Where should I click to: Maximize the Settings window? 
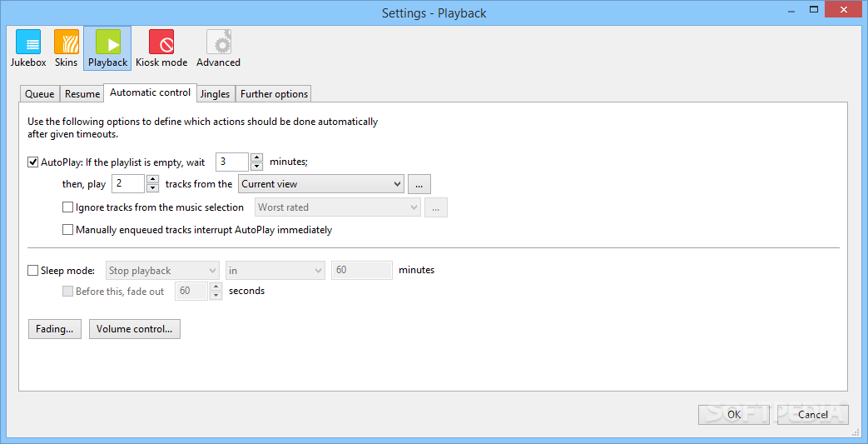click(814, 9)
